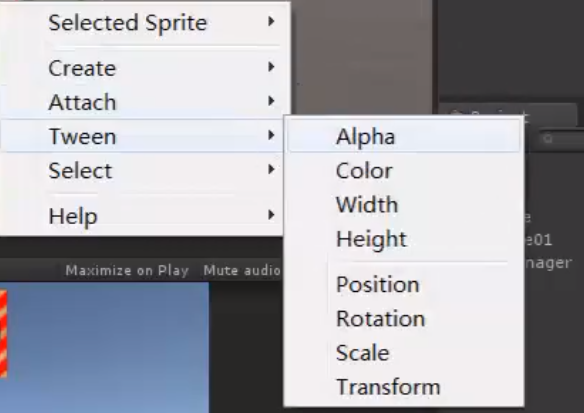Open the Select submenu
Image resolution: width=584 pixels, height=413 pixels.
143,171
